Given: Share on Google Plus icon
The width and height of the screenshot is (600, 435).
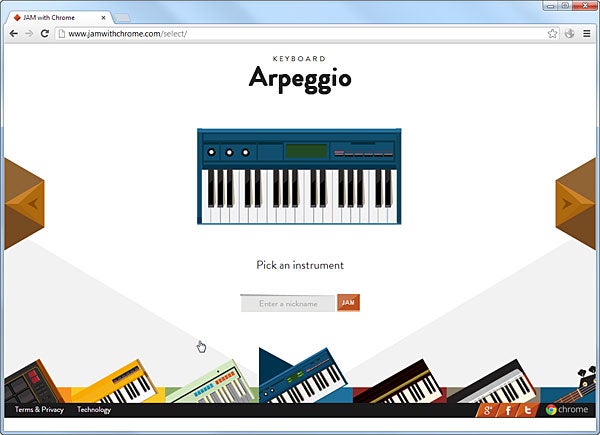Looking at the screenshot, I should pos(486,410).
